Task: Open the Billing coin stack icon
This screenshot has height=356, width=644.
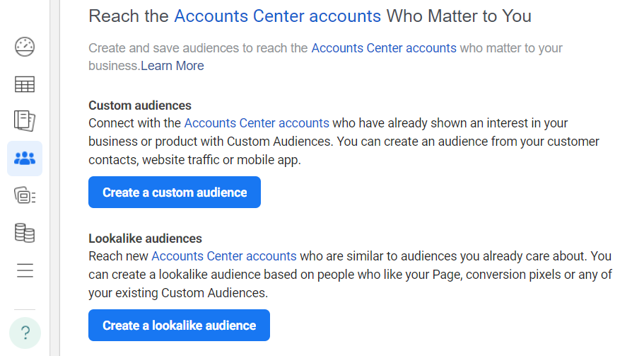Action: pyautogui.click(x=25, y=233)
